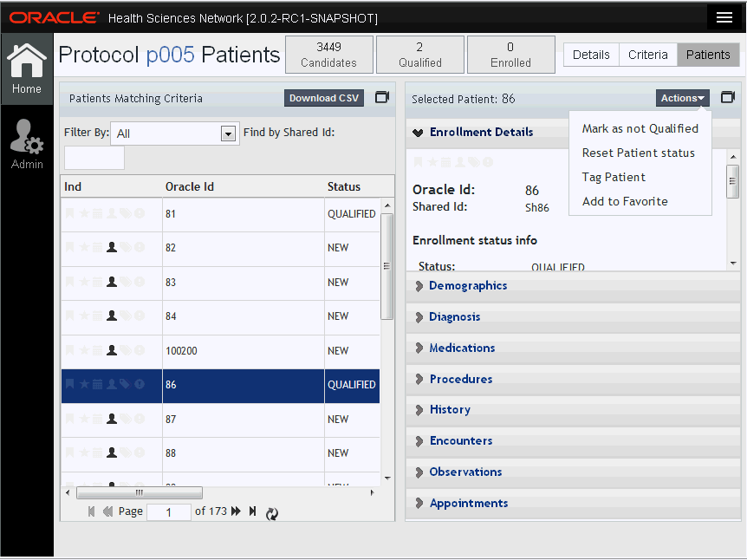The image size is (747, 560).
Task: Go to the previous page of patients
Action: [x=107, y=511]
